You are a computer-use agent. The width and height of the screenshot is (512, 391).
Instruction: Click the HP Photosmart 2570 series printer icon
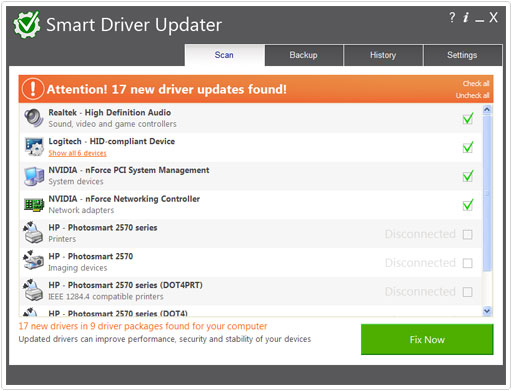33,232
